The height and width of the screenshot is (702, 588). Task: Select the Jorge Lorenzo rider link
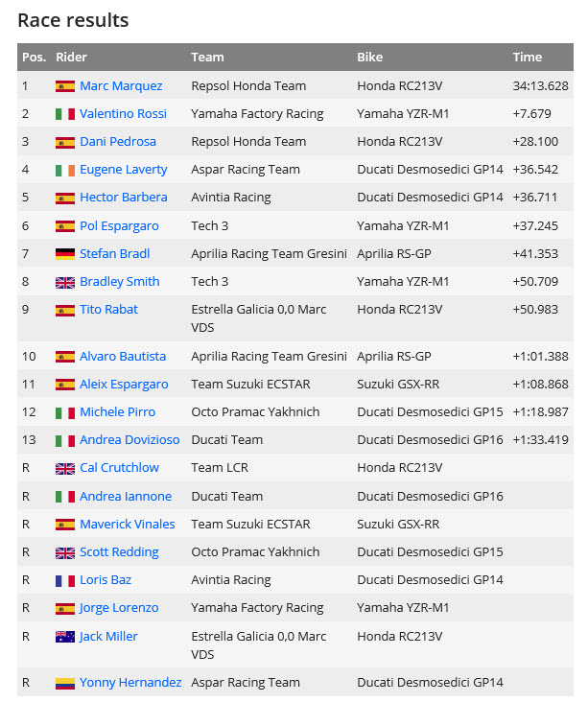tap(119, 608)
